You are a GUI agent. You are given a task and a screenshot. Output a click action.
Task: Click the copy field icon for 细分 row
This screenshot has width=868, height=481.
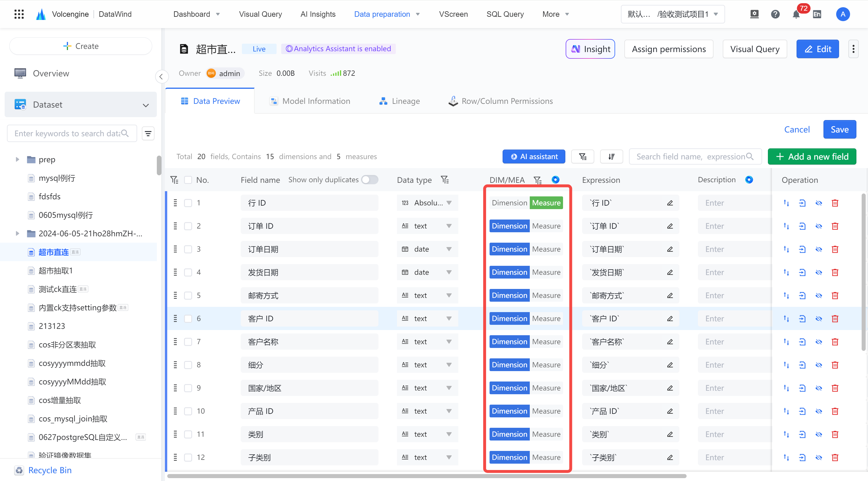click(802, 365)
